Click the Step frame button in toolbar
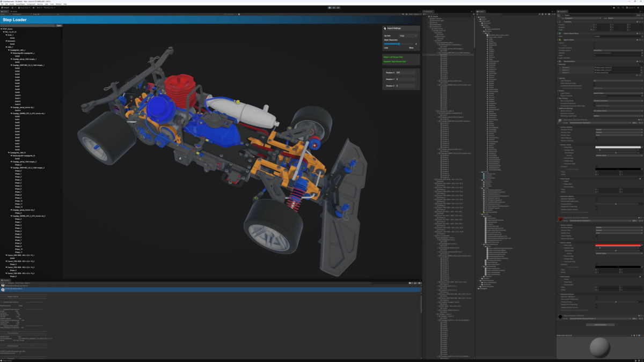 [339, 8]
